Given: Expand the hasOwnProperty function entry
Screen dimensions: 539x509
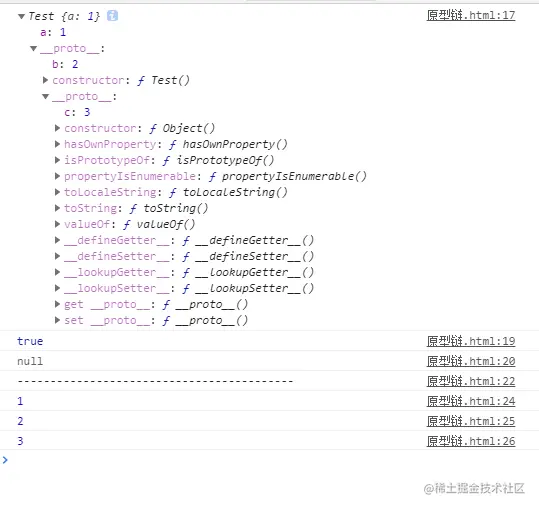Looking at the screenshot, I should pos(57,144).
